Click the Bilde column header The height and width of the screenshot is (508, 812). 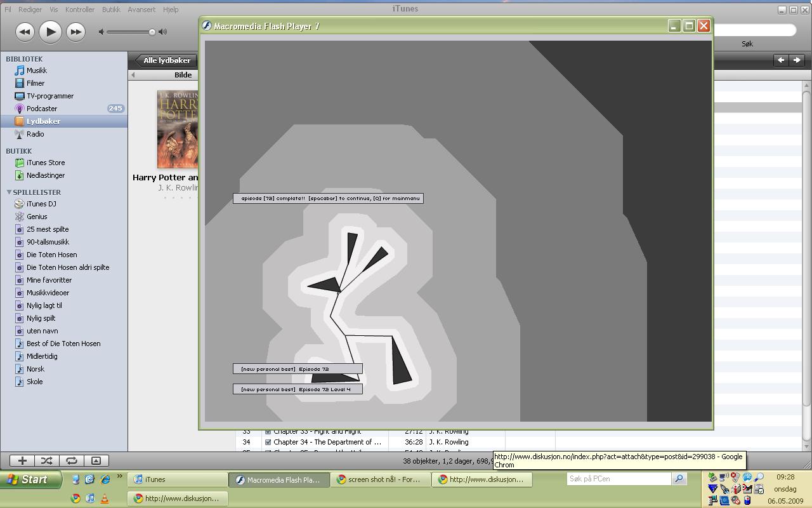[183, 75]
